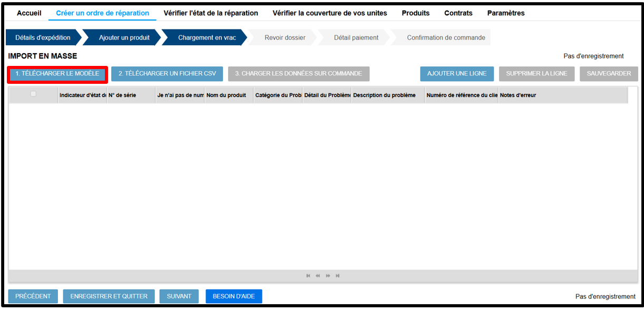Click the Nom du produit column header
Screen dimensions: 644x310
229,95
